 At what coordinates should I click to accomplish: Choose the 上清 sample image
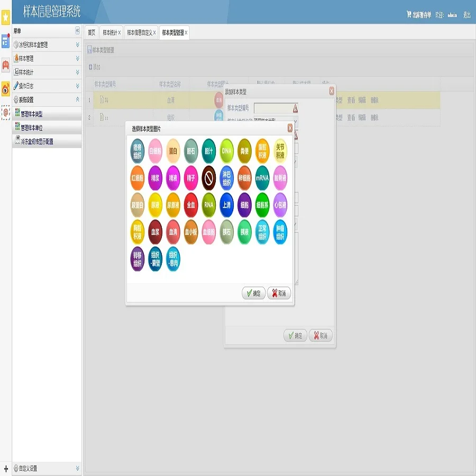(227, 205)
